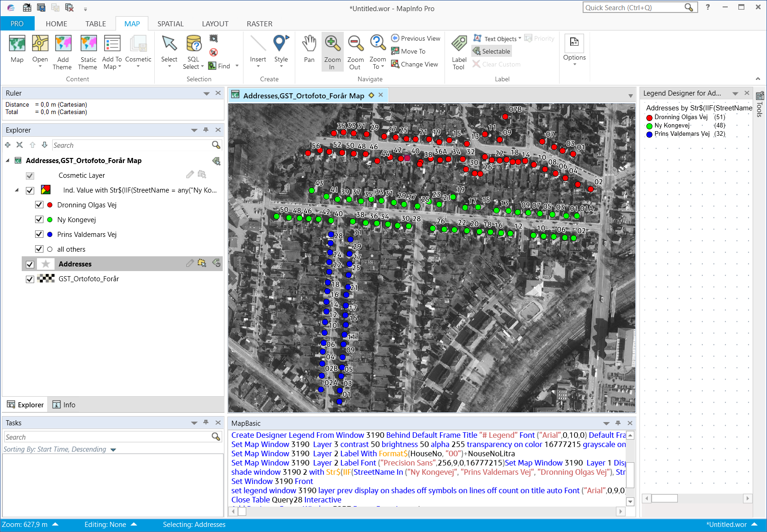Add a Static Theme to the map

(88, 51)
